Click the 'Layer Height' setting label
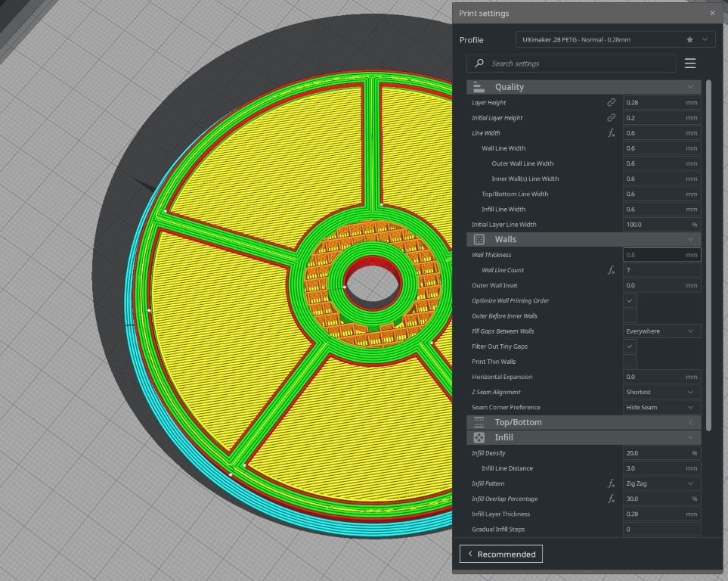The height and width of the screenshot is (581, 728). pos(489,103)
